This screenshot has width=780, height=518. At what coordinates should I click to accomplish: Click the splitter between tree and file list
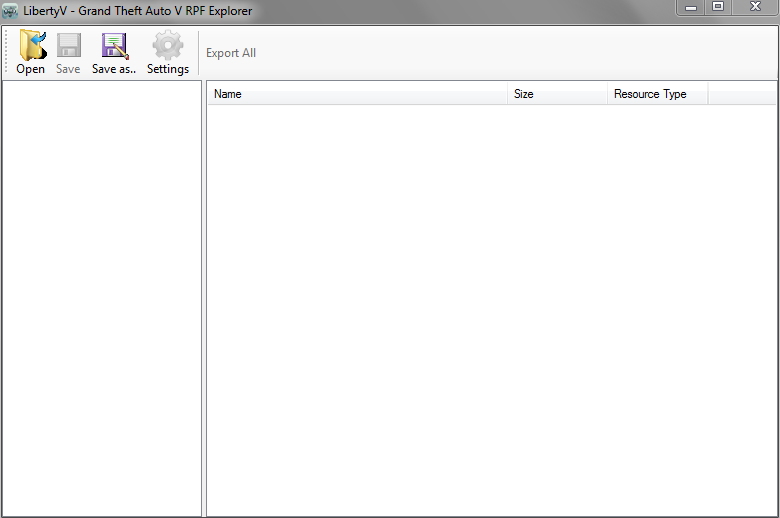(x=204, y=300)
